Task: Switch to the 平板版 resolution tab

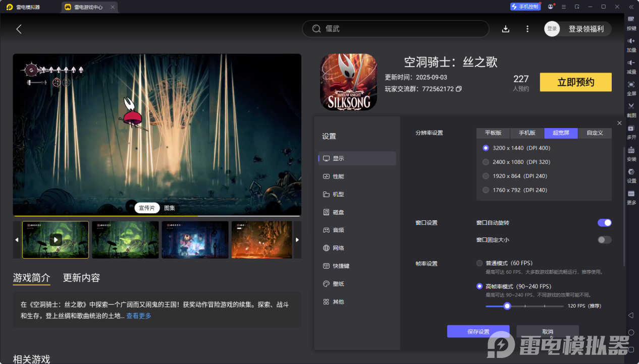Action: click(493, 133)
